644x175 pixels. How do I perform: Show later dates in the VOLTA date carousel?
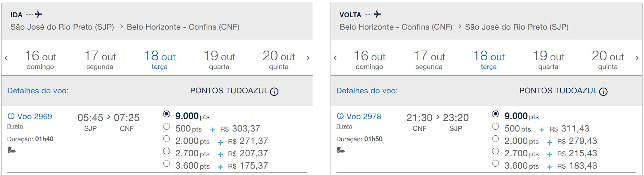pos(637,58)
